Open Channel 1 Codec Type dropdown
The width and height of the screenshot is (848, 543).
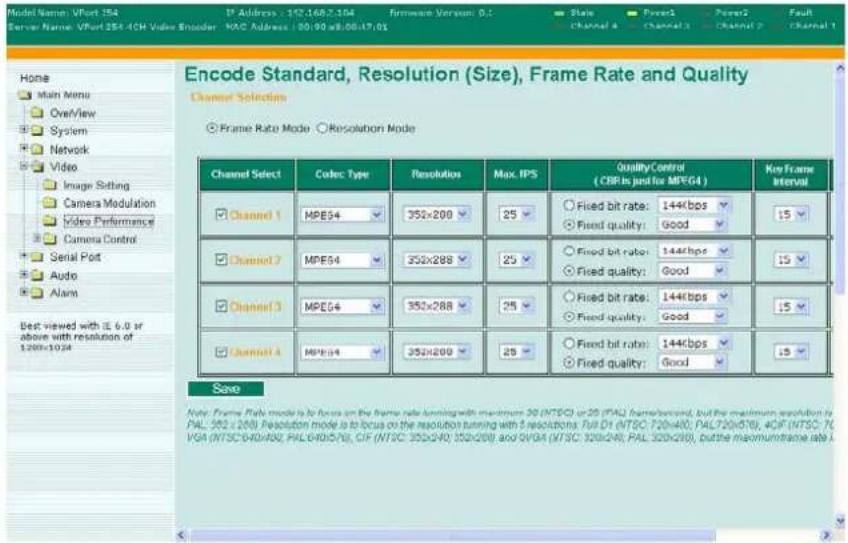(x=342, y=215)
